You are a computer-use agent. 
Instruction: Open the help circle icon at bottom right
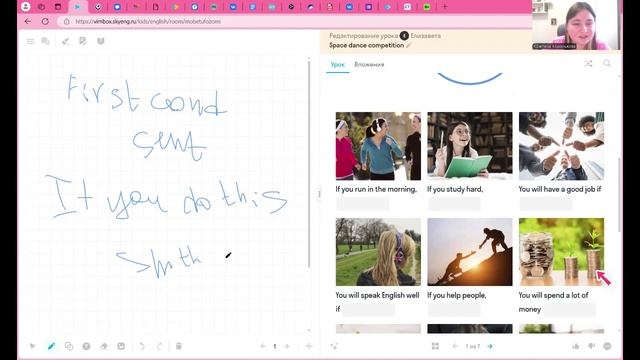pyautogui.click(x=607, y=346)
